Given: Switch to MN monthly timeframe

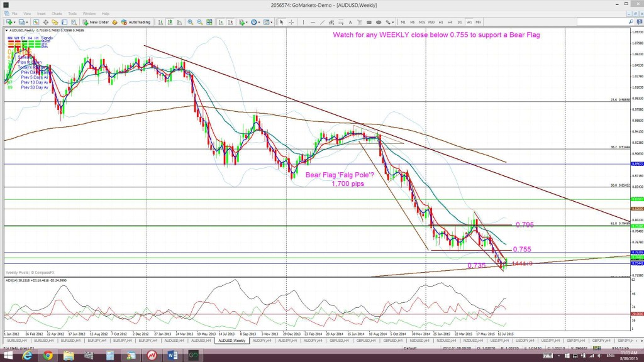Looking at the screenshot, I should pos(479,22).
